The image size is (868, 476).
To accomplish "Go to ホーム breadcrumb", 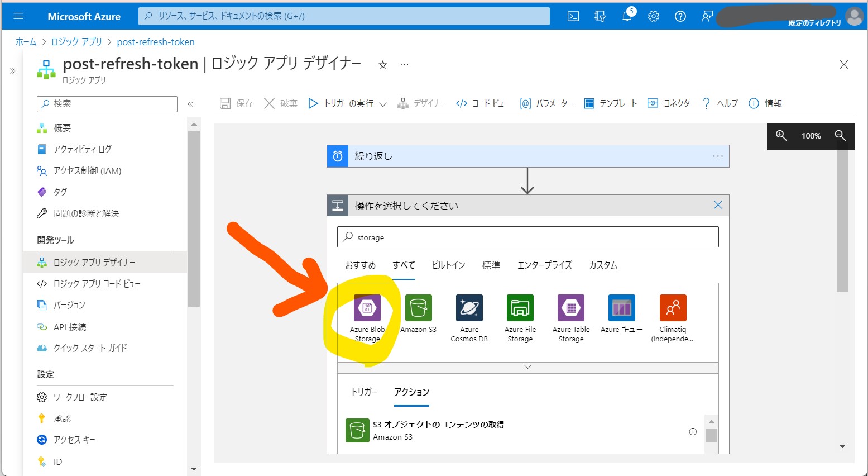I will coord(26,42).
